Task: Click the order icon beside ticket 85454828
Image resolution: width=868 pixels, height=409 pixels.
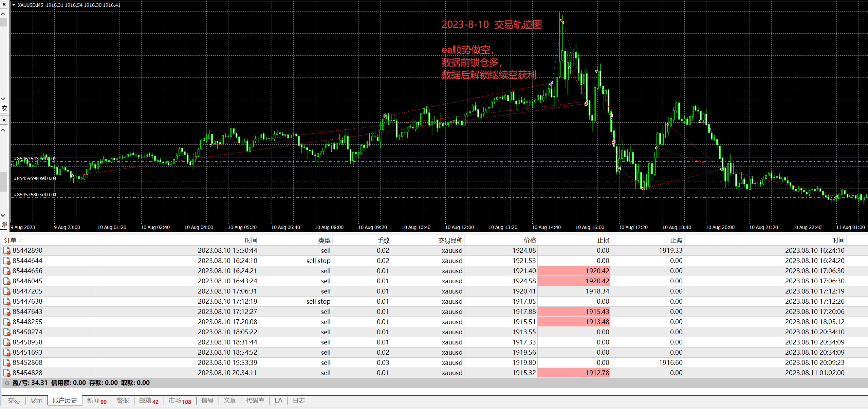Action: click(7, 373)
